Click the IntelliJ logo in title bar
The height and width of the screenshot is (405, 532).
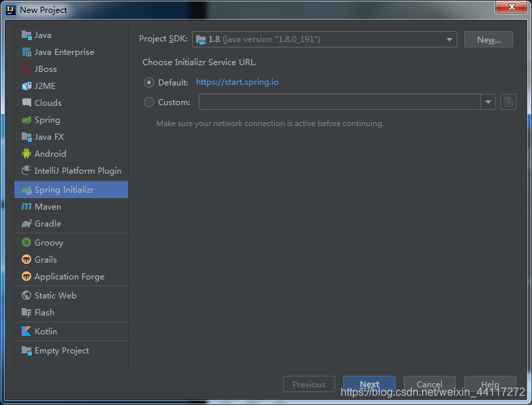11,9
